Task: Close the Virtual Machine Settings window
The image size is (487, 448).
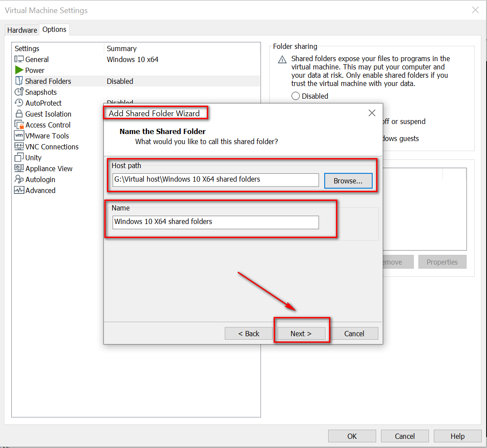Action: 475,10
